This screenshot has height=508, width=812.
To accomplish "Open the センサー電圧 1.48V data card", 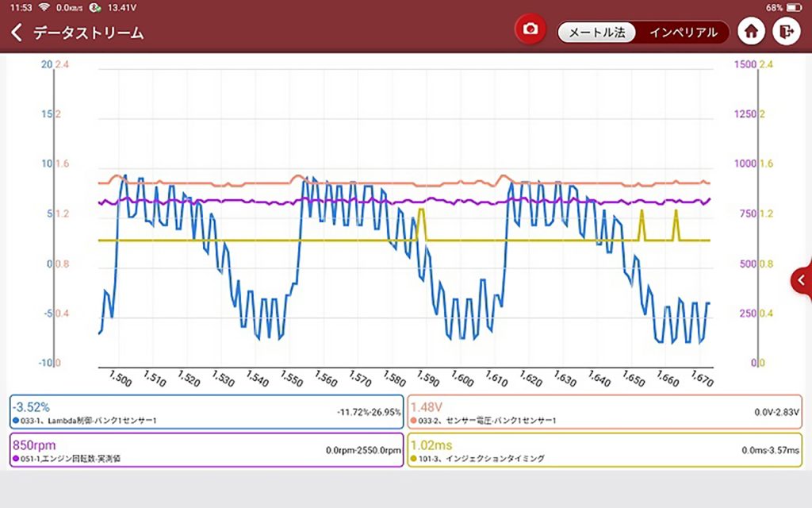I will (604, 412).
